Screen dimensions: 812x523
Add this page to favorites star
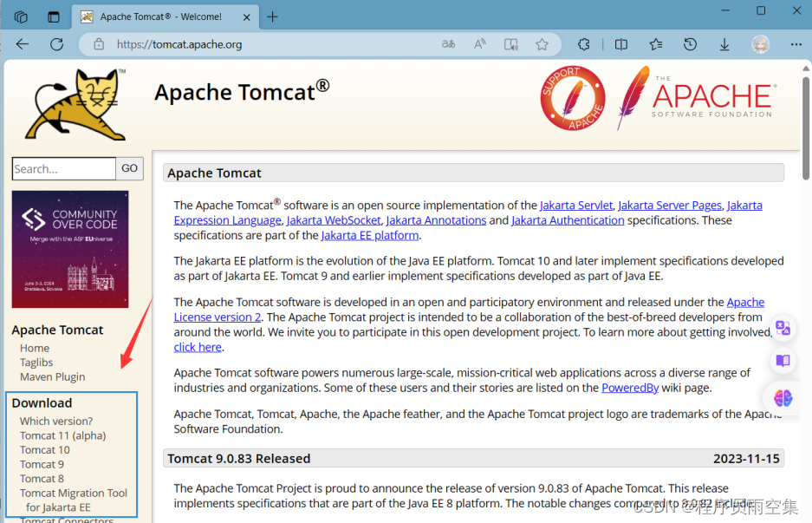pos(542,44)
